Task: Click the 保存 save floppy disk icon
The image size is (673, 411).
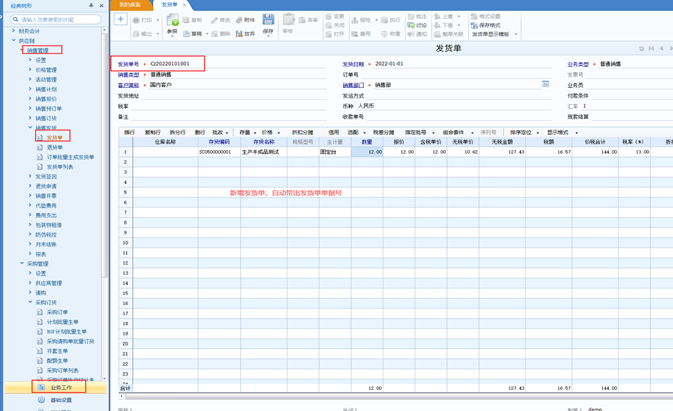Action: coord(268,20)
